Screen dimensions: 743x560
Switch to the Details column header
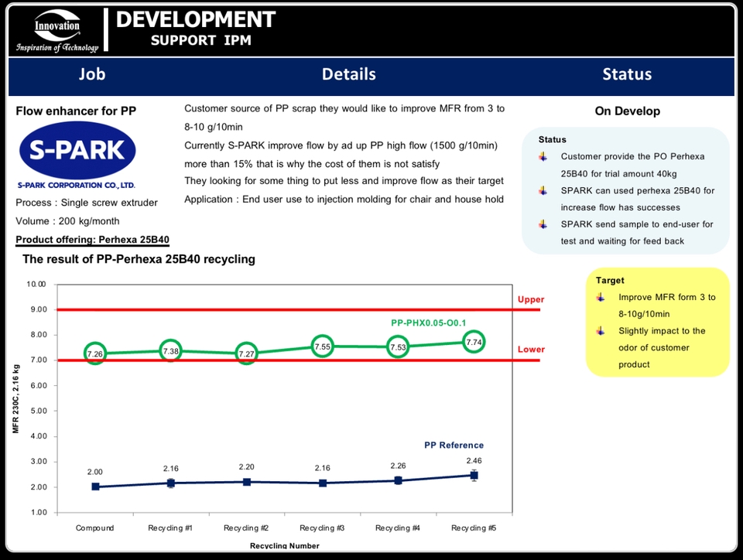(x=349, y=74)
